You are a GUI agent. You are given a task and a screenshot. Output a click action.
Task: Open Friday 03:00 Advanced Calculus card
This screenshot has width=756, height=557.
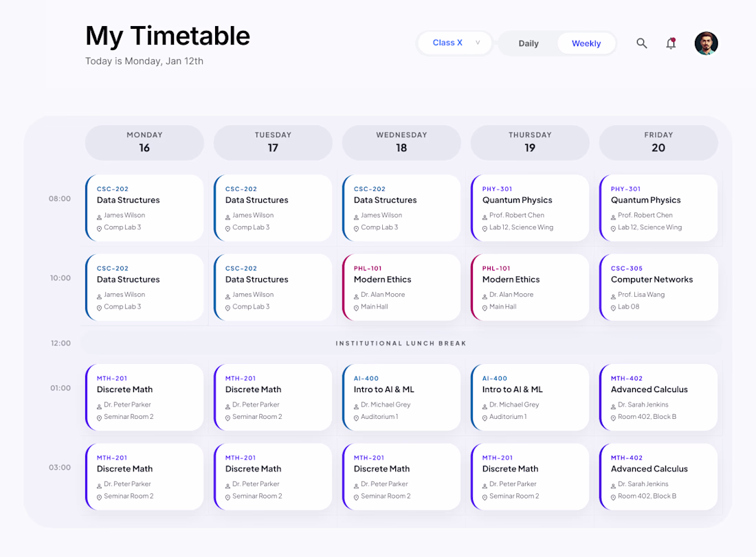click(x=658, y=477)
